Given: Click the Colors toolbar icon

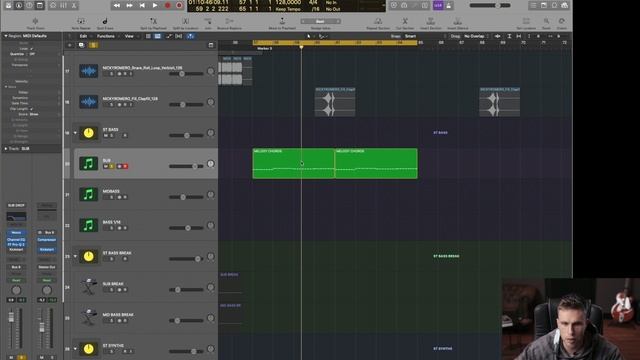Looking at the screenshot, I should pos(562,21).
